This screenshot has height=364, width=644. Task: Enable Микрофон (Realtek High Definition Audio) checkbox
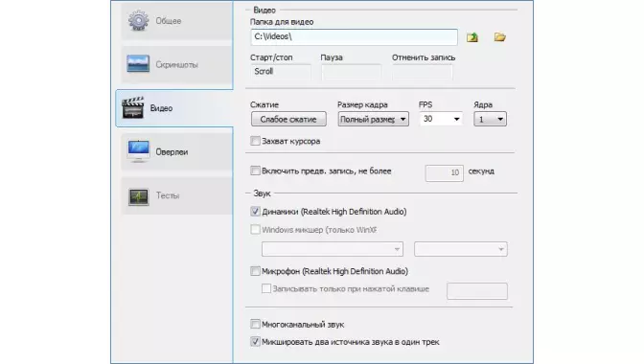point(255,271)
